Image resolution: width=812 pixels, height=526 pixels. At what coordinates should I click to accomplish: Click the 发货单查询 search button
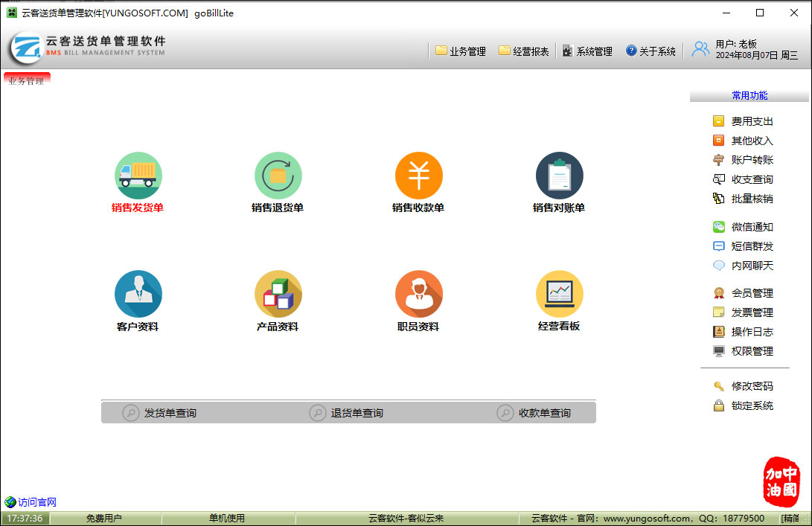coord(161,413)
